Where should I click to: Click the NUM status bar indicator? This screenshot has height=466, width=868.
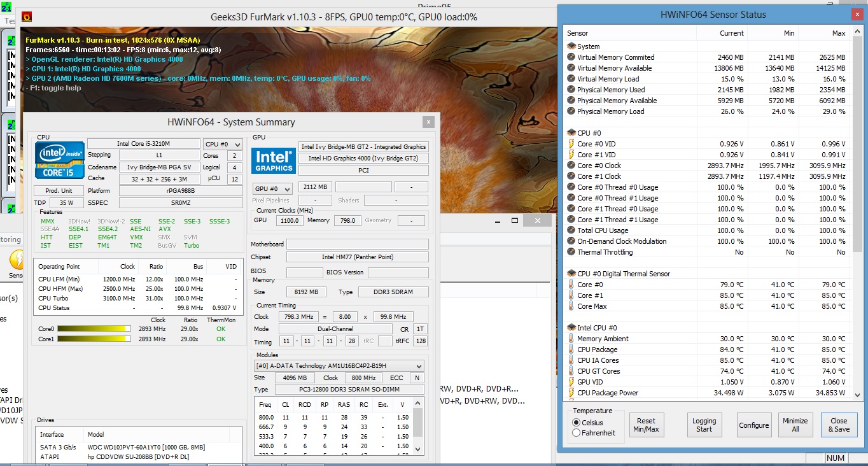click(836, 458)
